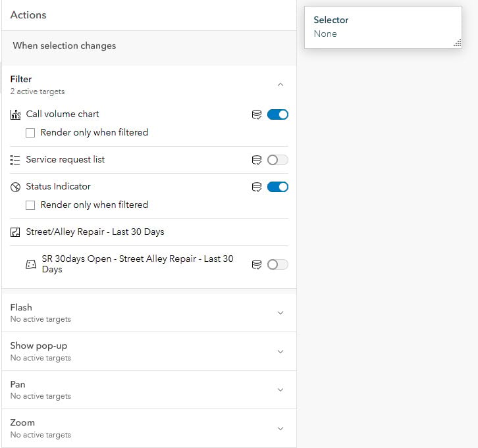Click the 'When selection changes' header

[x=65, y=45]
